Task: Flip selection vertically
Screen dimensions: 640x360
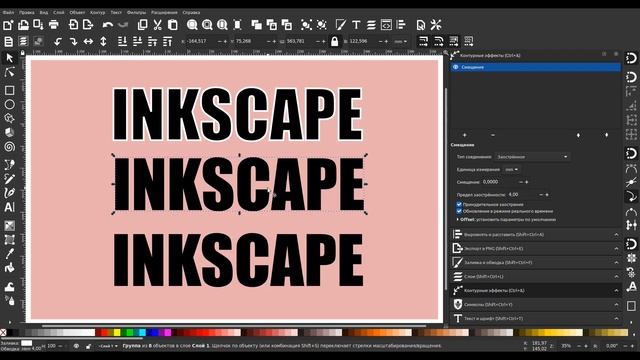Action: [x=103, y=41]
